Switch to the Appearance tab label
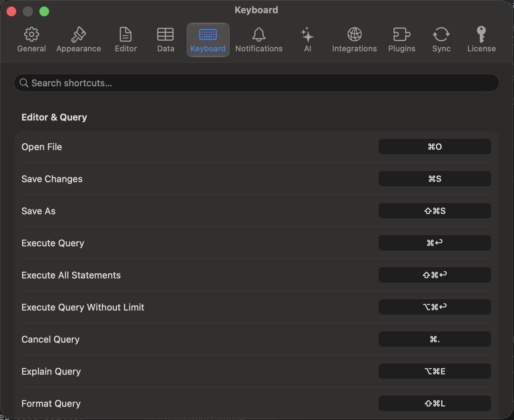 click(78, 48)
